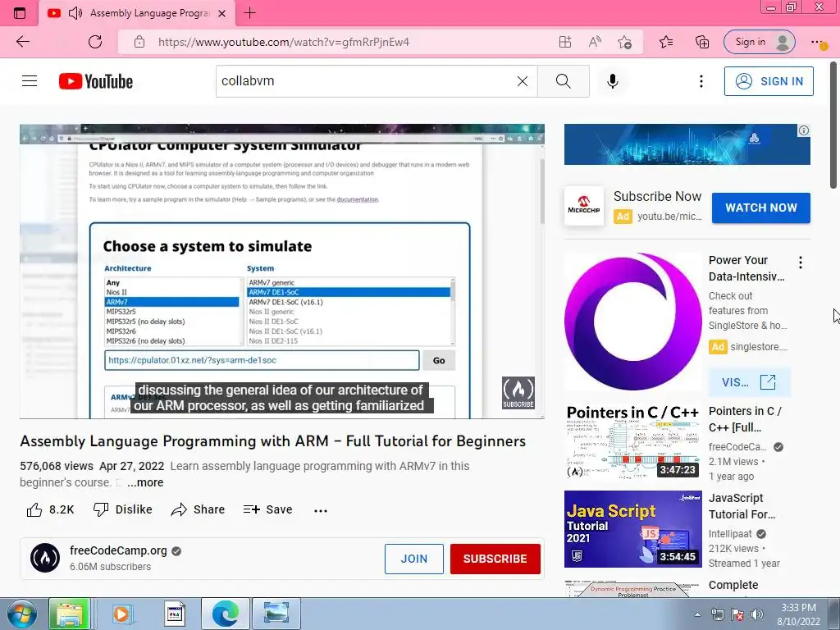
Task: Click JOIN channel membership button
Action: [x=414, y=559]
